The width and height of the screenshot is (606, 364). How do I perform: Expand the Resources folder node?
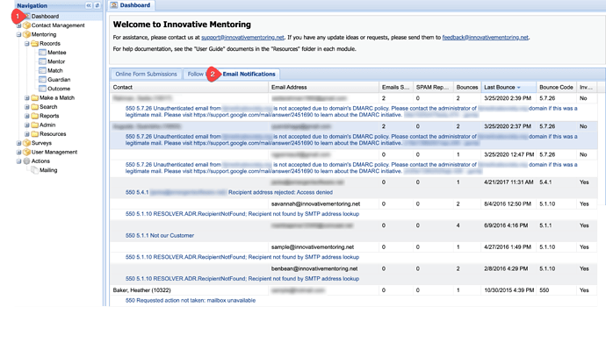click(x=27, y=134)
